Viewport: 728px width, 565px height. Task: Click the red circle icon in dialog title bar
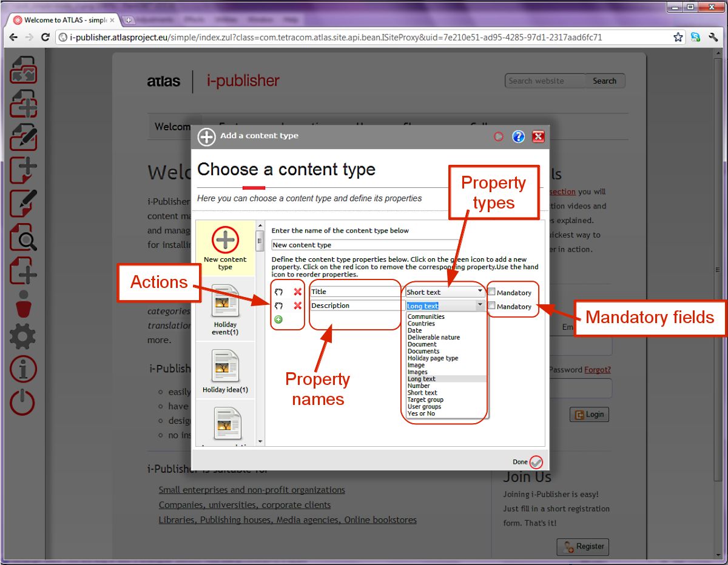pos(499,137)
